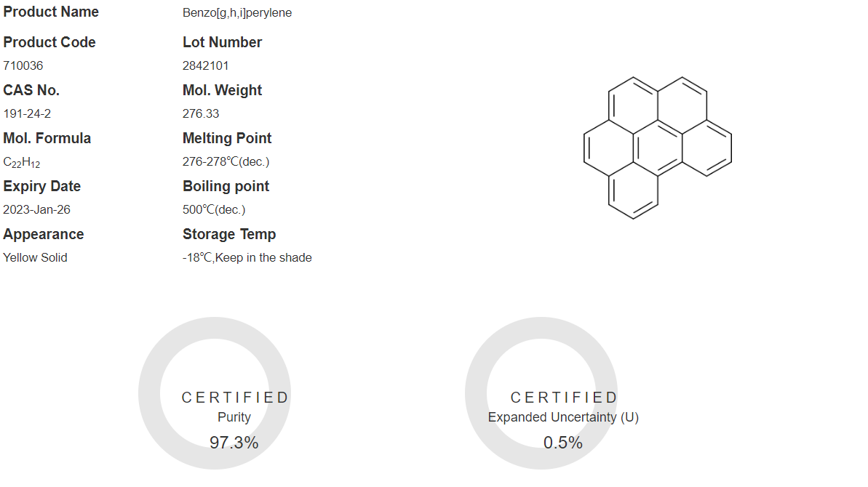Screen dimensions: 868x487
Task: Click the 97.3% purity value
Action: (x=234, y=443)
